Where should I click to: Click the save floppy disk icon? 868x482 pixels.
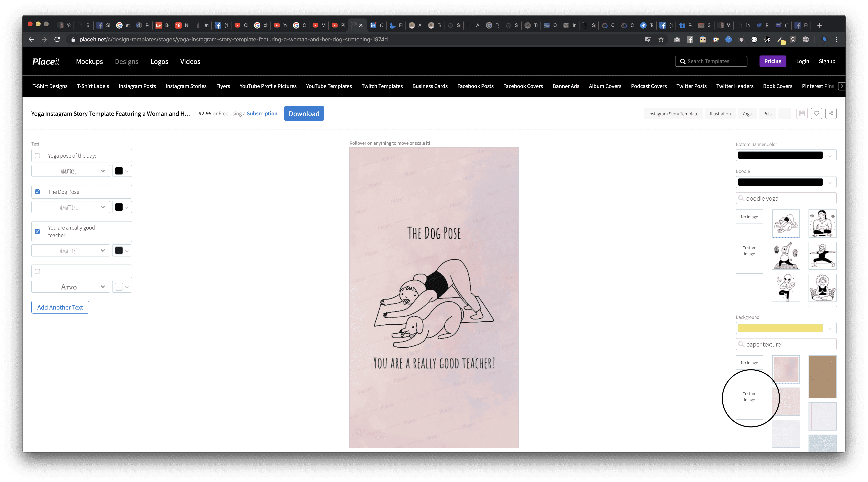(x=802, y=114)
